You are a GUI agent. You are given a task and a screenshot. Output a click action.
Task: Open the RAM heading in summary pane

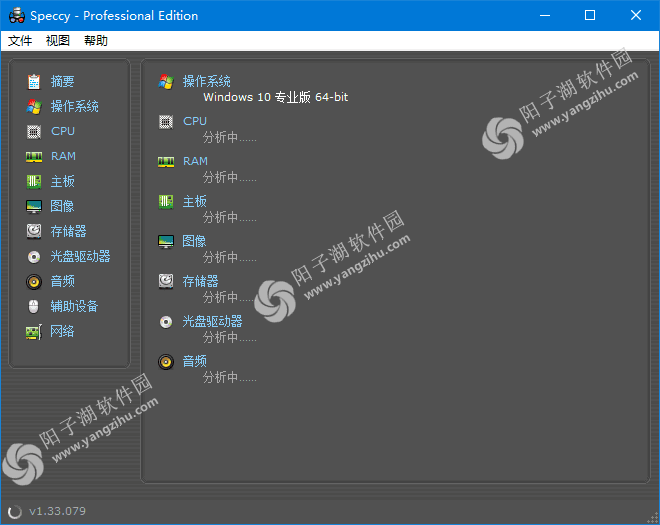[195, 161]
